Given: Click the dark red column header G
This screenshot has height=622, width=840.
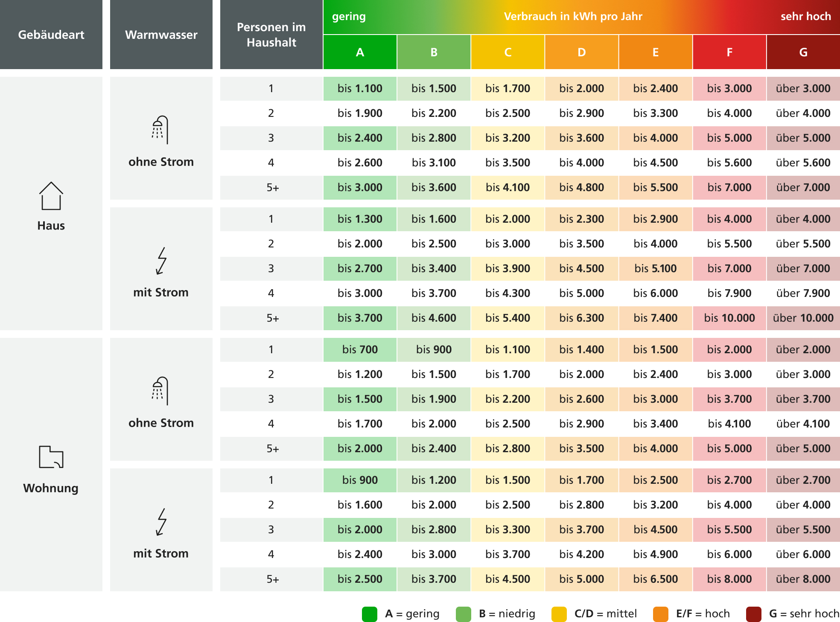Looking at the screenshot, I should click(x=803, y=52).
